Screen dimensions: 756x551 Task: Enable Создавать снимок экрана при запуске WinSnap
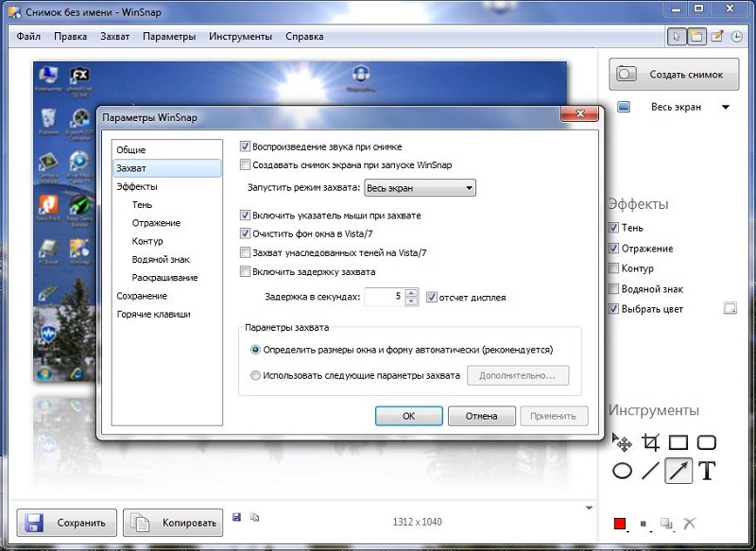click(245, 164)
